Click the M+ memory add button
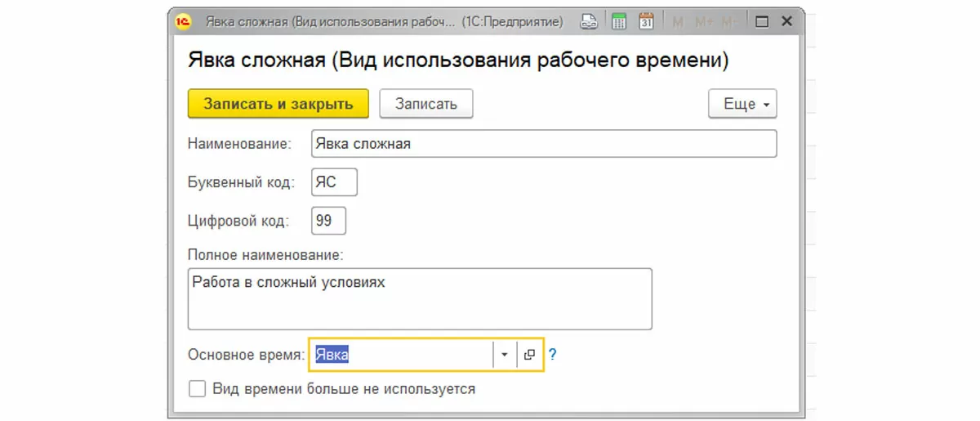 pos(705,22)
